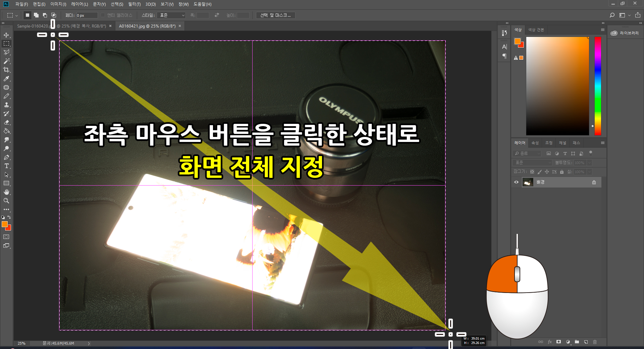
Task: Click the share icon at top right
Action: pyautogui.click(x=638, y=15)
